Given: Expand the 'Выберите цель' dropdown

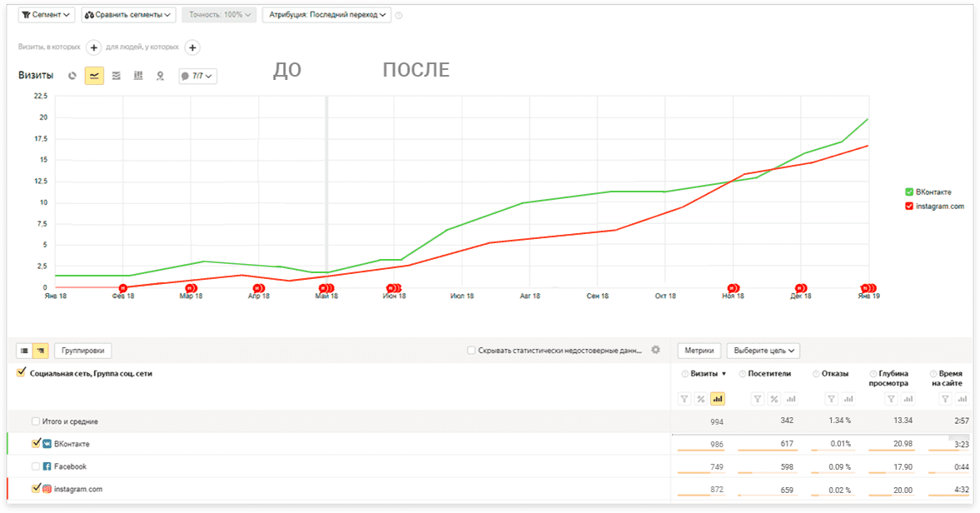Looking at the screenshot, I should pyautogui.click(x=763, y=350).
